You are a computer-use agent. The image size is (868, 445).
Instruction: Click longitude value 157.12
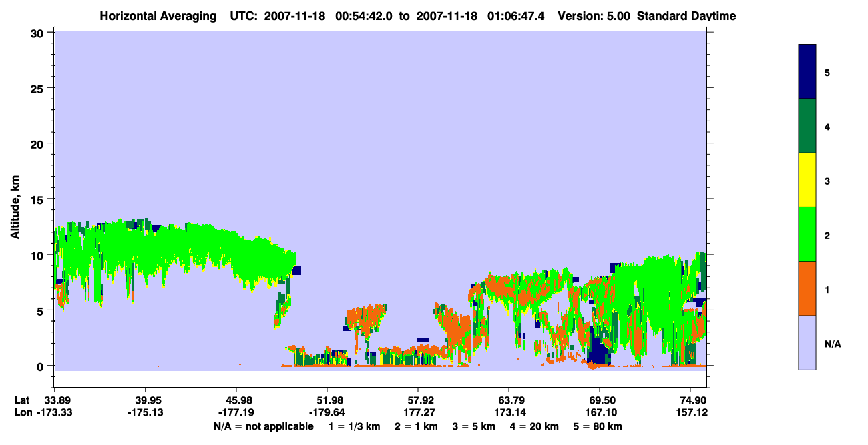690,412
